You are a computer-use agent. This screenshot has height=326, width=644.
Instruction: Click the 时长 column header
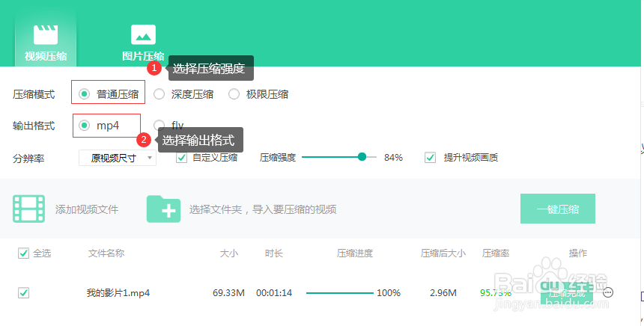(274, 253)
